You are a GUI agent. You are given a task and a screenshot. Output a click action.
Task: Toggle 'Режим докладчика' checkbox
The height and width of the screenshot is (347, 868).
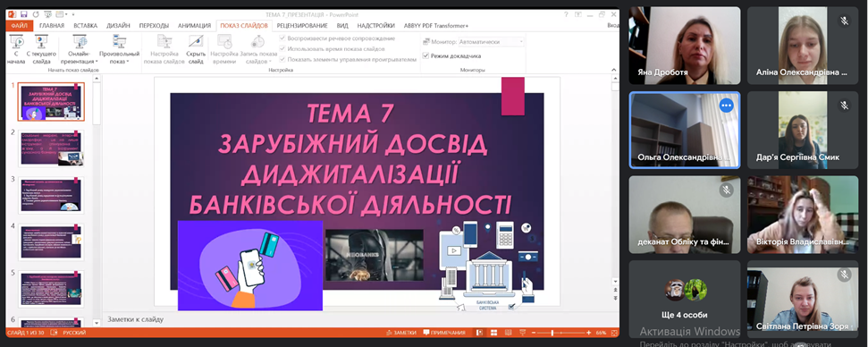click(426, 56)
